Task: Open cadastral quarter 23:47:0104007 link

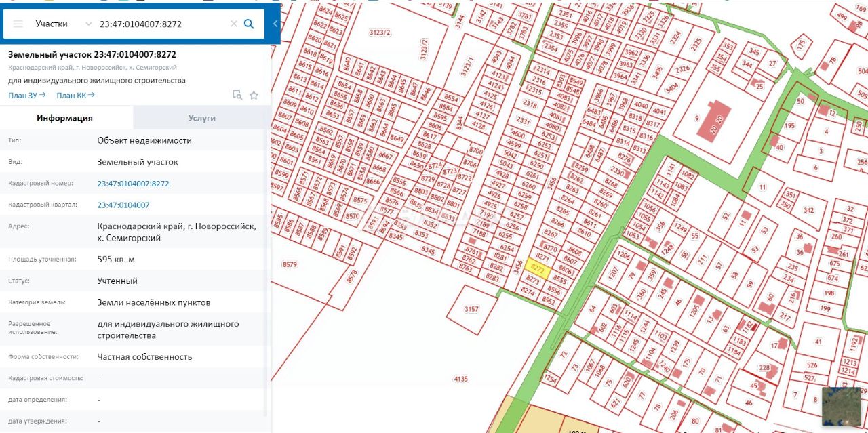Action: [123, 205]
